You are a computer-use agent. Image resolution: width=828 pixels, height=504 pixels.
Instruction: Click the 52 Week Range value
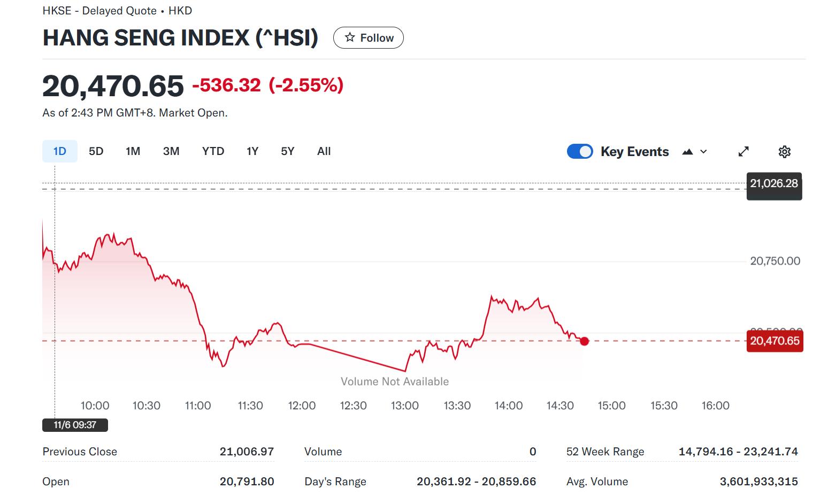coord(738,452)
